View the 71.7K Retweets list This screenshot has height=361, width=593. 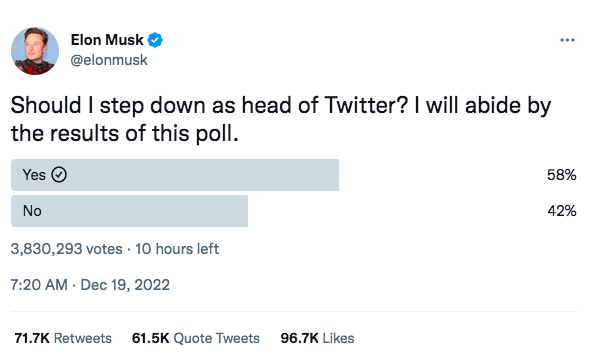[63, 338]
